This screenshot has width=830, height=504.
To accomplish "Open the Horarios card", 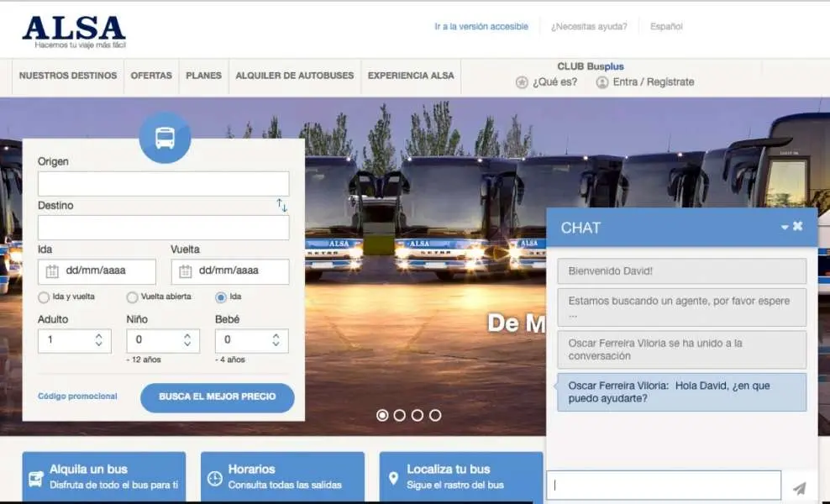I will click(x=282, y=476).
